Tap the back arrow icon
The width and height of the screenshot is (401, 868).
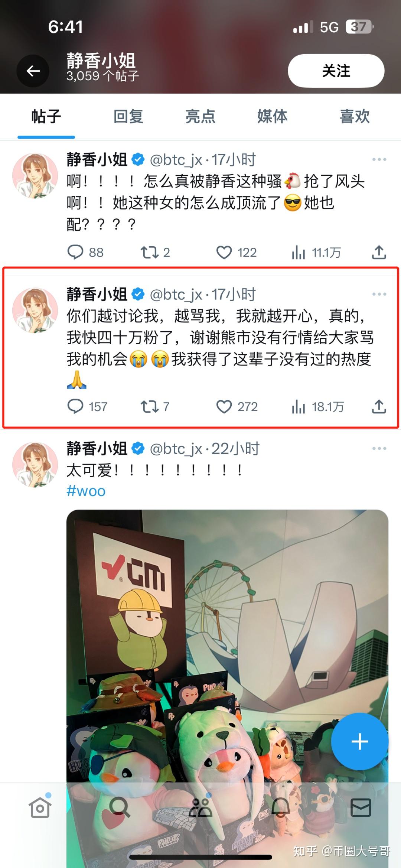tap(33, 71)
